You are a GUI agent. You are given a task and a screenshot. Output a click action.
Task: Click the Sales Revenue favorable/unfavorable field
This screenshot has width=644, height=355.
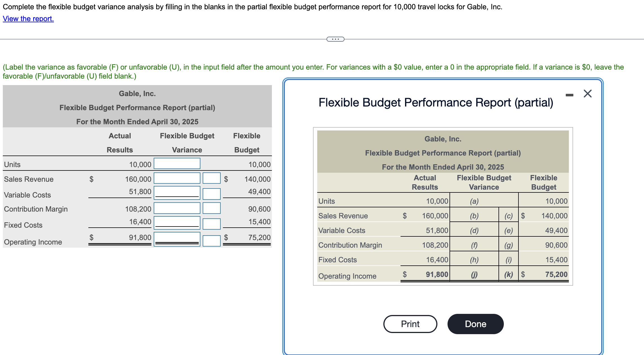tap(211, 178)
